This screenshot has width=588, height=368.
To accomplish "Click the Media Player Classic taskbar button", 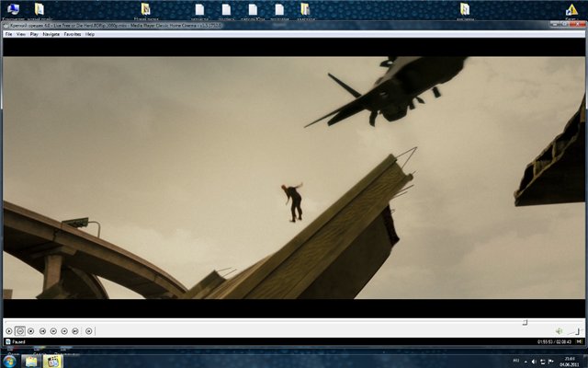I will (x=53, y=362).
